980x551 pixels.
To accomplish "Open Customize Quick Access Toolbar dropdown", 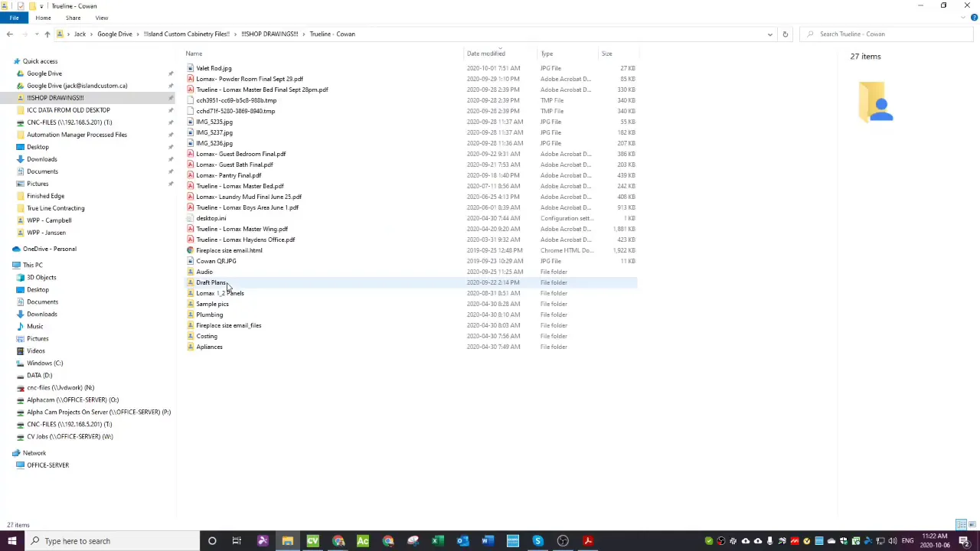I will 41,5.
